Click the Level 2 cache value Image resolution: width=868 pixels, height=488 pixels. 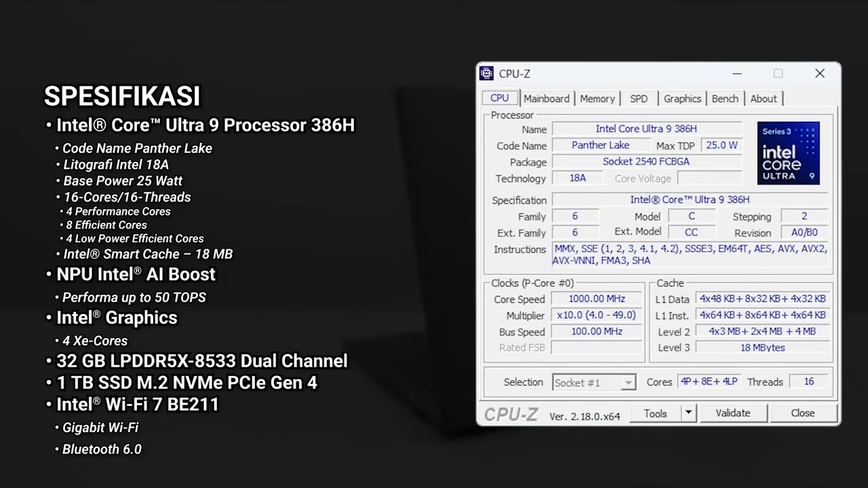(x=762, y=331)
